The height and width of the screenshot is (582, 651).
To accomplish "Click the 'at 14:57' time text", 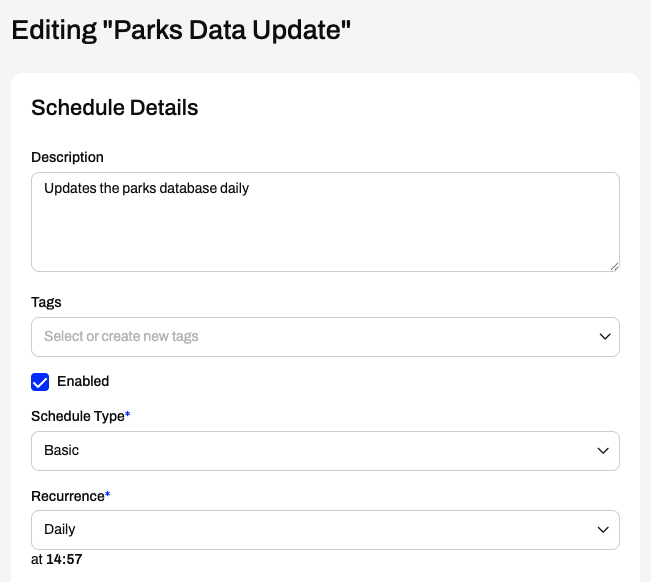I will coord(56,559).
